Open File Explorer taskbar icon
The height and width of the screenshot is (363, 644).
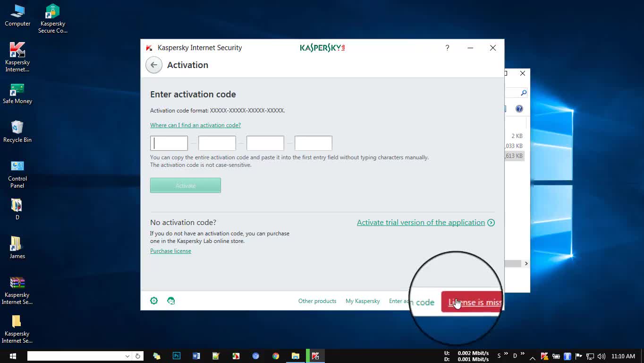[x=296, y=356]
